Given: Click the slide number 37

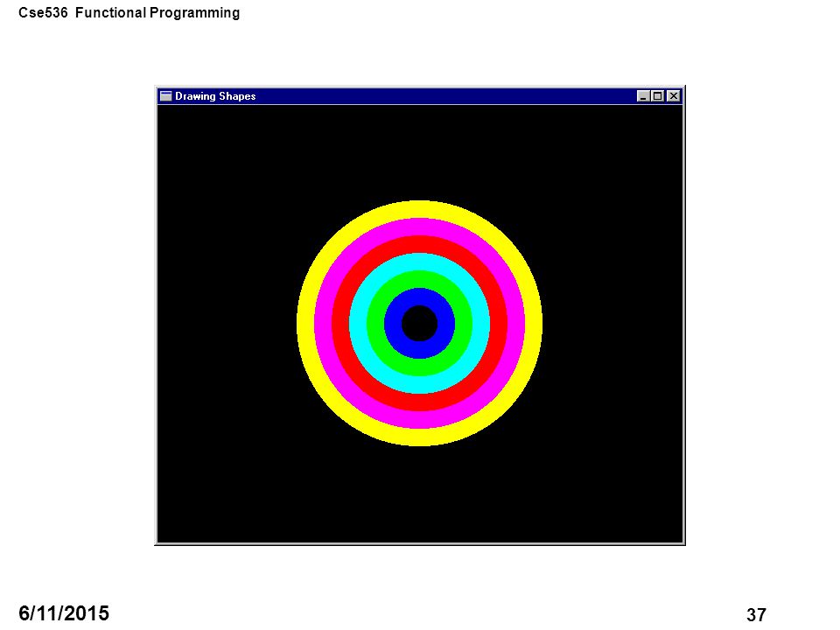Looking at the screenshot, I should [x=756, y=614].
